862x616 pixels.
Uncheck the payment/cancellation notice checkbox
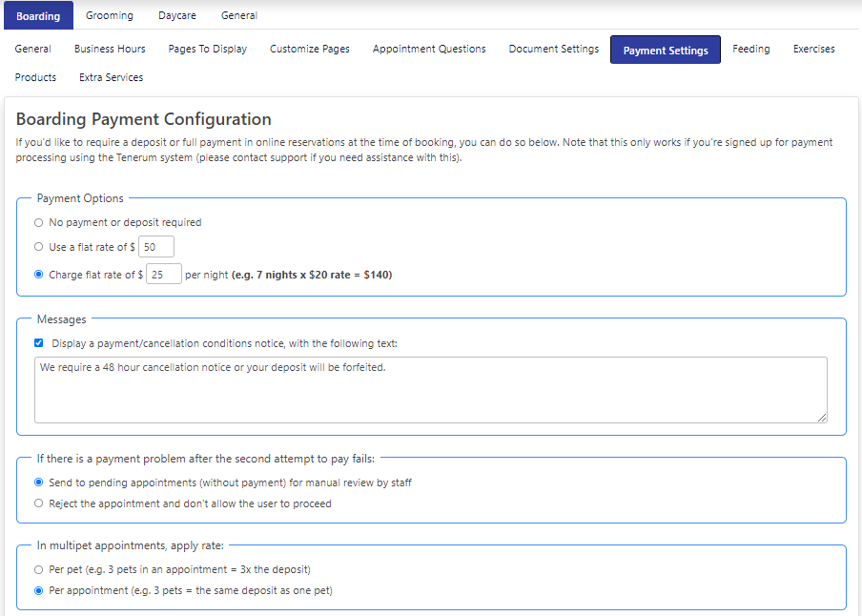click(39, 343)
